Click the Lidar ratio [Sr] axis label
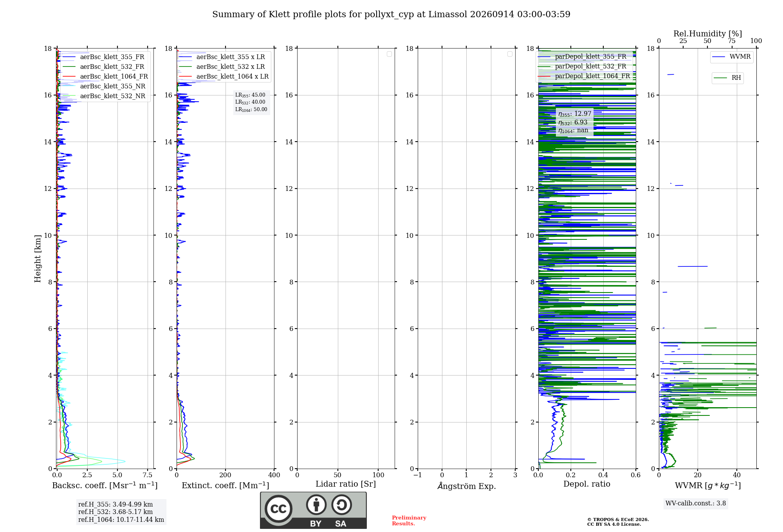The image size is (783, 532). (x=346, y=484)
